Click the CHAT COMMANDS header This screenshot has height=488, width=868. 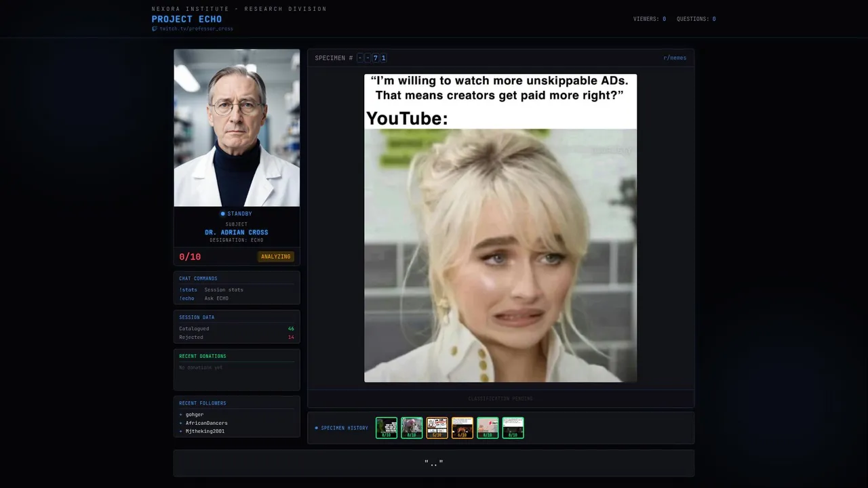(198, 279)
